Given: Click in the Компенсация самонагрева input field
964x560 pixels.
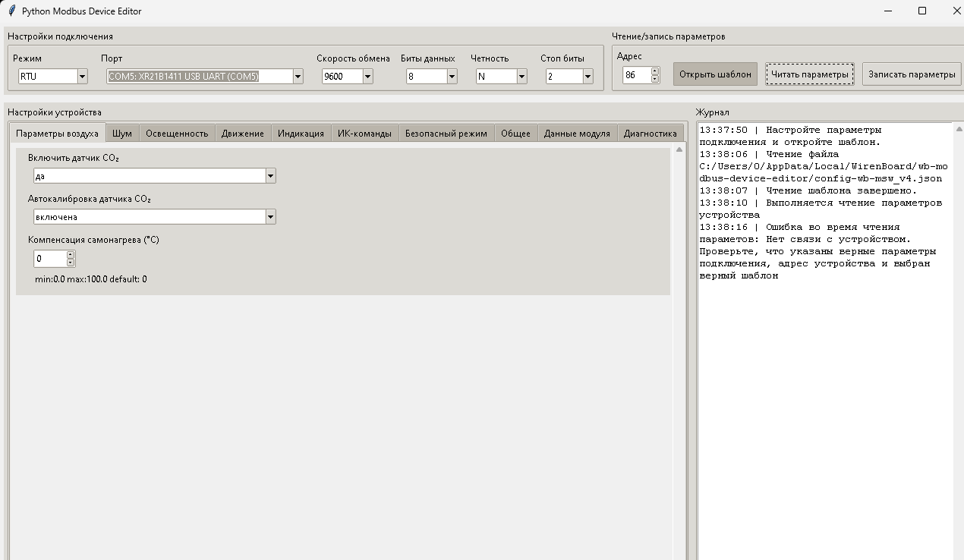Looking at the screenshot, I should [49, 259].
